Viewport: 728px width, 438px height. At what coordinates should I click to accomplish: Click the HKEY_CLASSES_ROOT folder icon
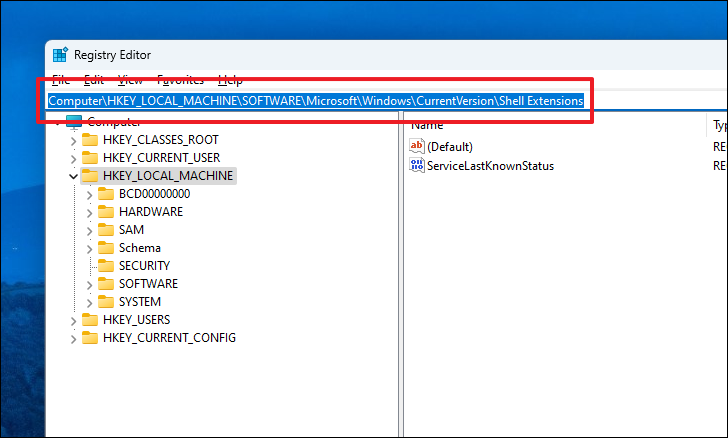point(90,140)
